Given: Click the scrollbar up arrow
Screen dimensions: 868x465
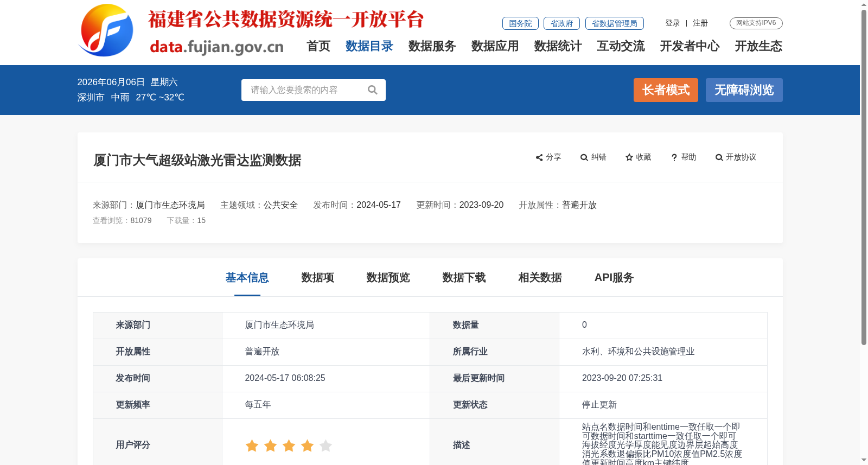Looking at the screenshot, I should pos(864,4).
